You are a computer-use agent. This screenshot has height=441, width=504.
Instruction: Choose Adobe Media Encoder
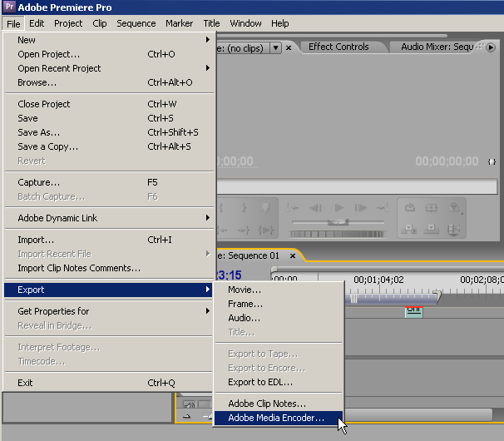click(x=279, y=418)
